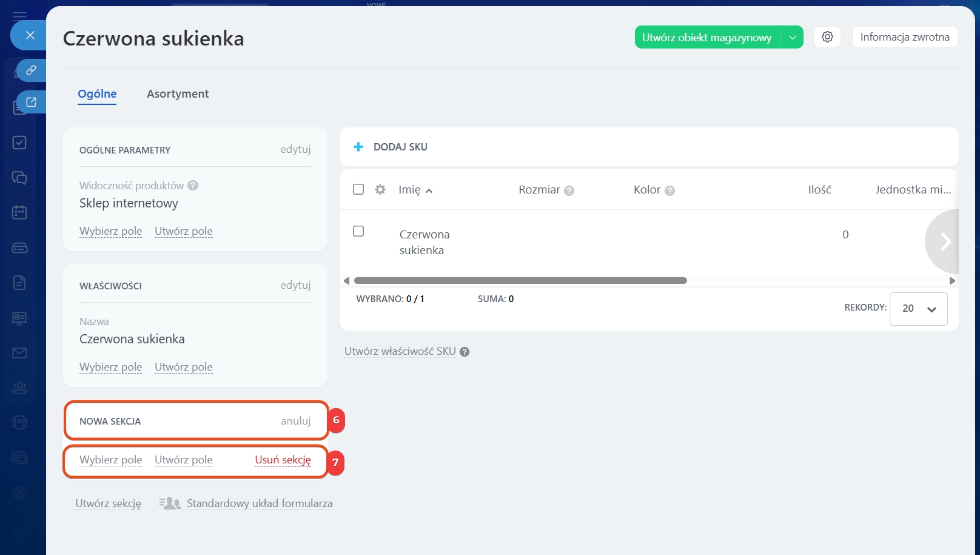Screen dimensions: 980x555
Task: Click the plus icon for DODAJ SKU
Action: pos(358,147)
